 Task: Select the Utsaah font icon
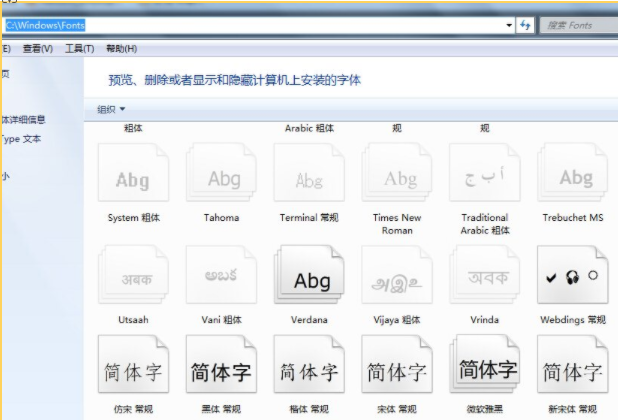(134, 275)
